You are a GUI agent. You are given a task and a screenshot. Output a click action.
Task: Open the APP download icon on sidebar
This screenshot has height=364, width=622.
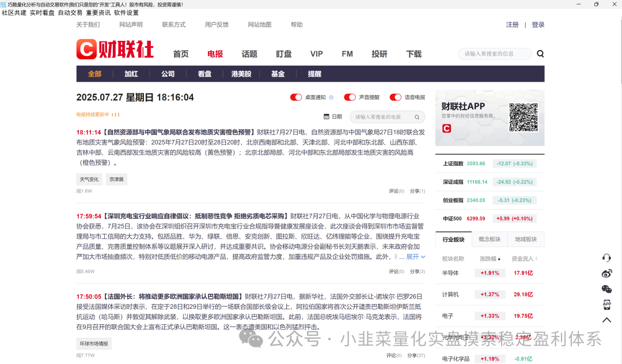[606, 305]
